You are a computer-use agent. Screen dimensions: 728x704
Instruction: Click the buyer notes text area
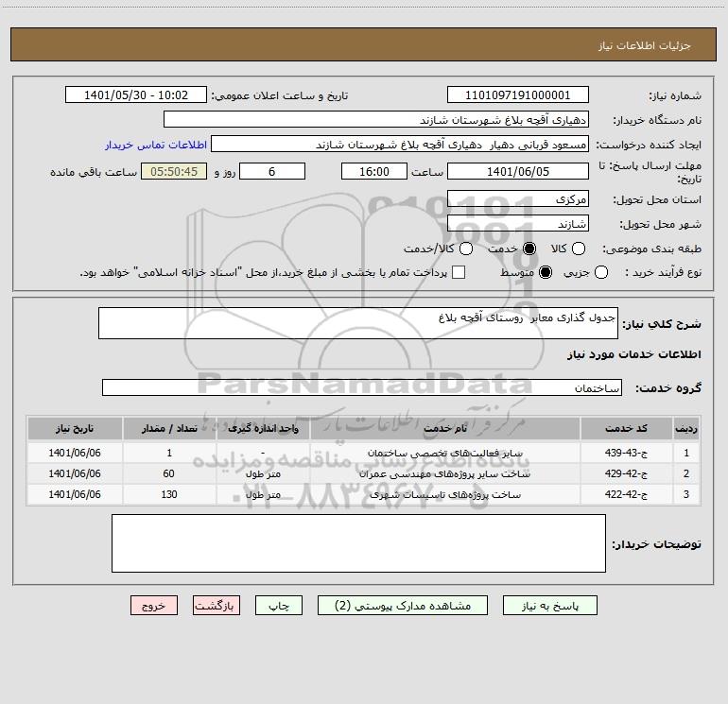tap(358, 543)
